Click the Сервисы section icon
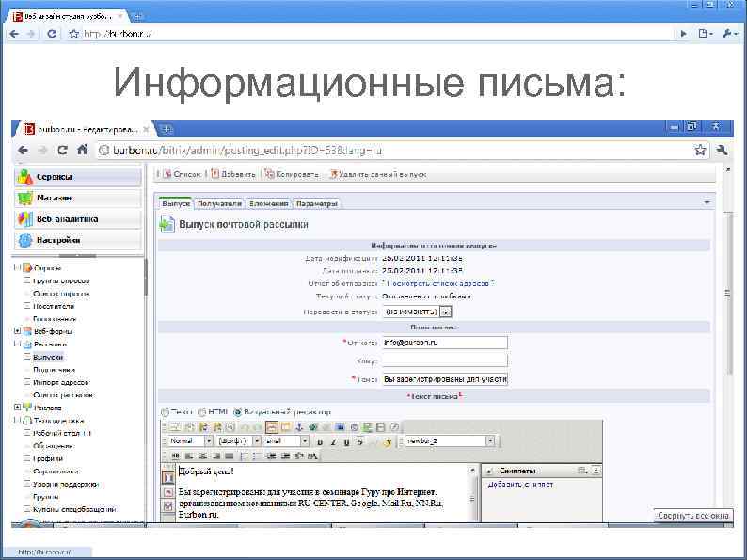This screenshot has height=560, width=747. pyautogui.click(x=24, y=177)
